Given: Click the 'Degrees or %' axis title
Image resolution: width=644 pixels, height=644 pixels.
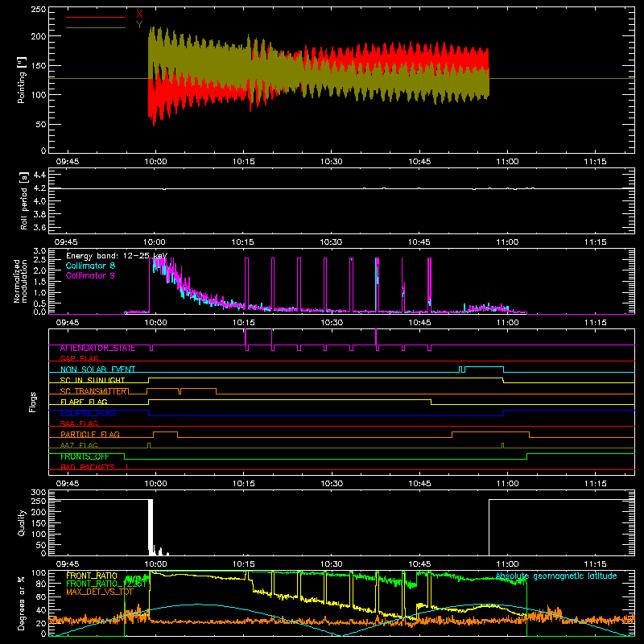Looking at the screenshot, I should [x=22, y=603].
